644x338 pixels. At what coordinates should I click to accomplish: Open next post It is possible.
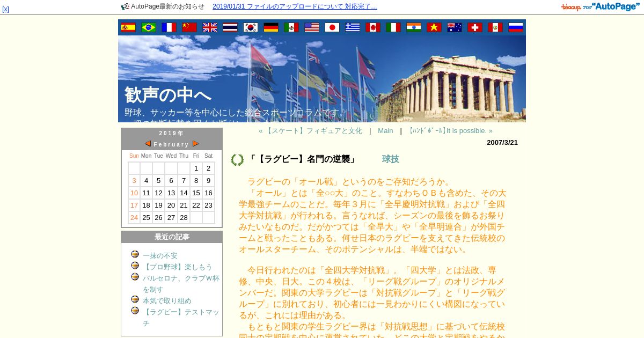pyautogui.click(x=450, y=131)
